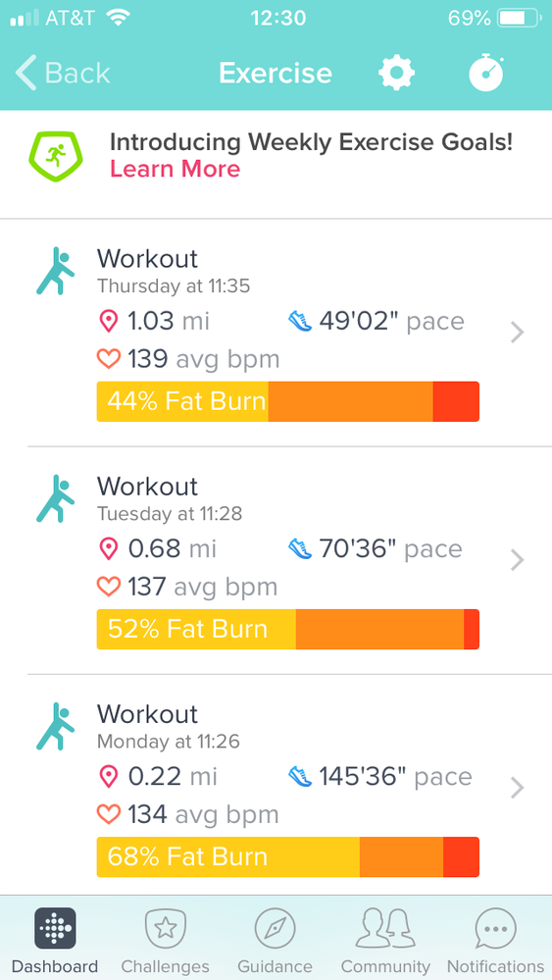Open the exercise settings gear
552x980 pixels.
pos(396,74)
